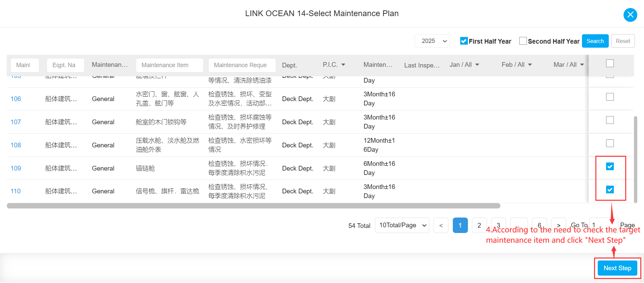Image resolution: width=644 pixels, height=283 pixels.
Task: Expand the Jan / All column dropdown
Action: [477, 65]
